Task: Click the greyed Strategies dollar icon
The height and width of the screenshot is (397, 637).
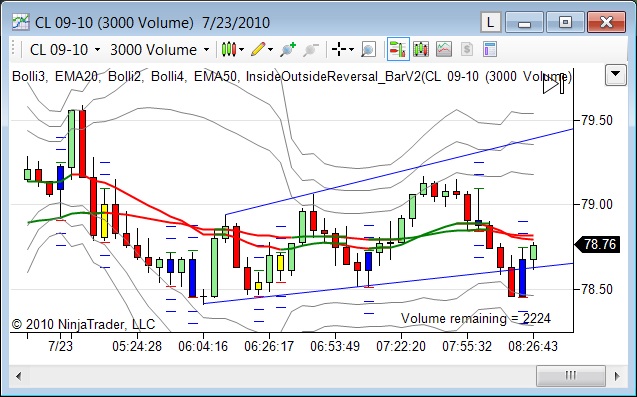Action: (x=467, y=50)
